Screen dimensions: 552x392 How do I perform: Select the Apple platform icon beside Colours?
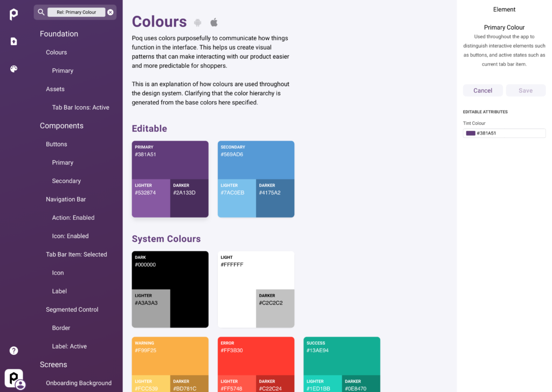[x=214, y=22]
